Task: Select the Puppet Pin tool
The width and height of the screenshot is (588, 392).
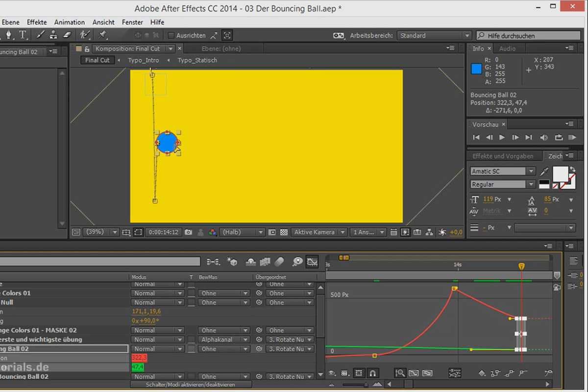Action: (102, 35)
